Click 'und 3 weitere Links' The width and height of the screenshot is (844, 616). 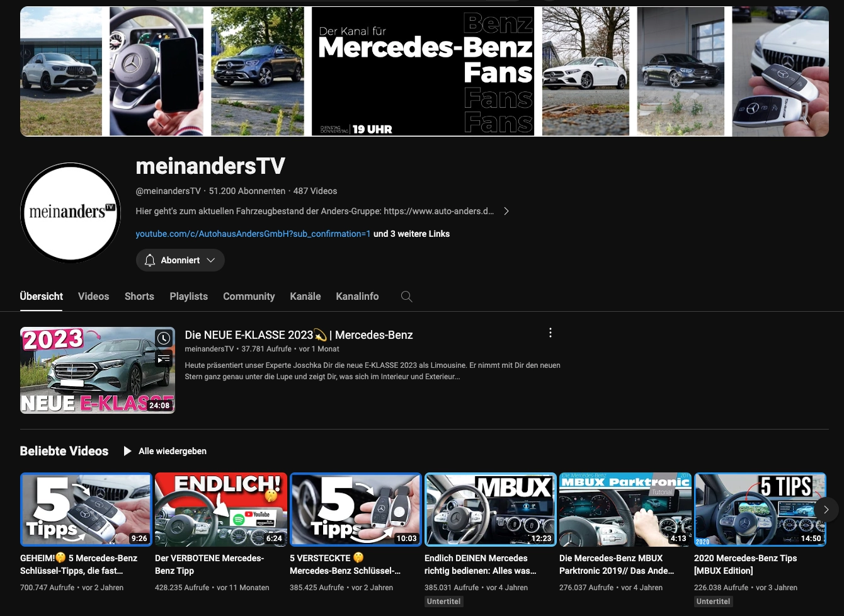[x=412, y=234]
